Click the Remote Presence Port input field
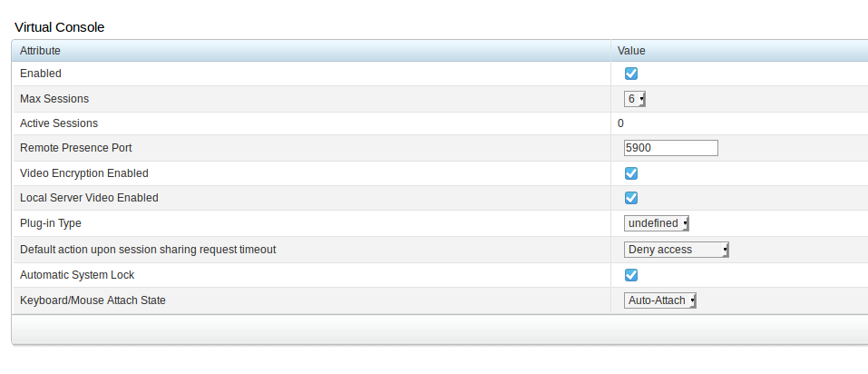The image size is (868, 374). (x=670, y=148)
